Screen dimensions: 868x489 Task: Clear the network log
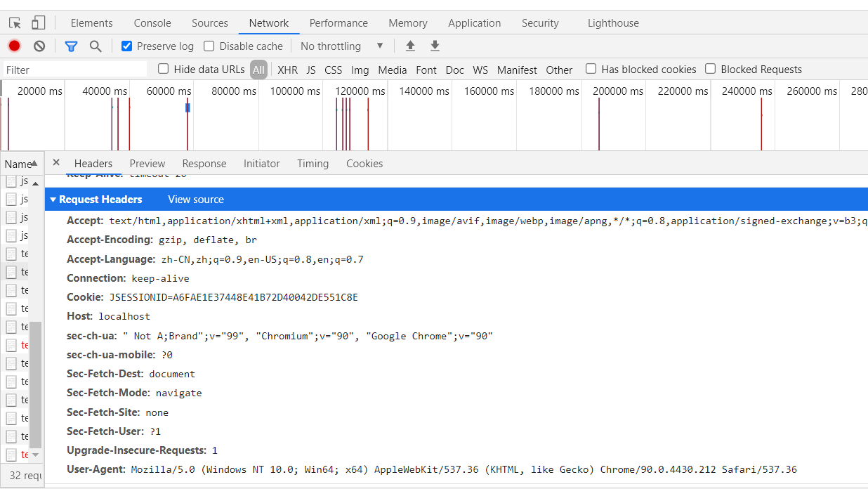coord(39,46)
